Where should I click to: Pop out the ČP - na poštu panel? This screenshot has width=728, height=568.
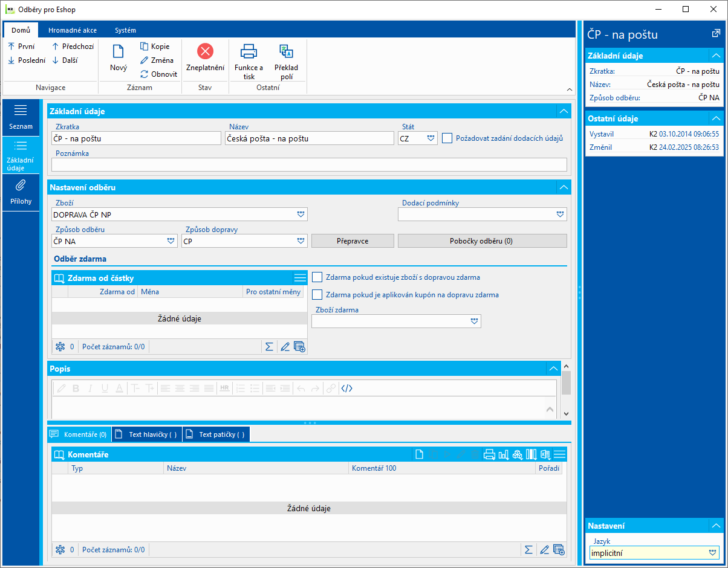tap(715, 34)
